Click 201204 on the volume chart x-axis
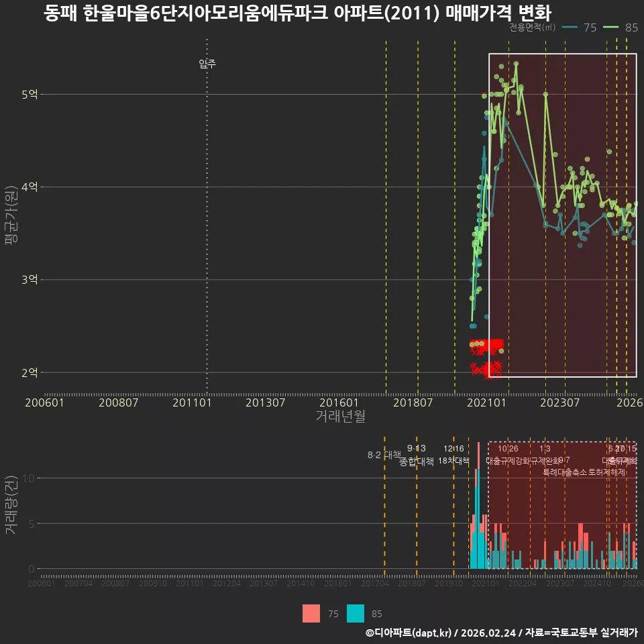The width and height of the screenshot is (644, 644). pos(227,584)
